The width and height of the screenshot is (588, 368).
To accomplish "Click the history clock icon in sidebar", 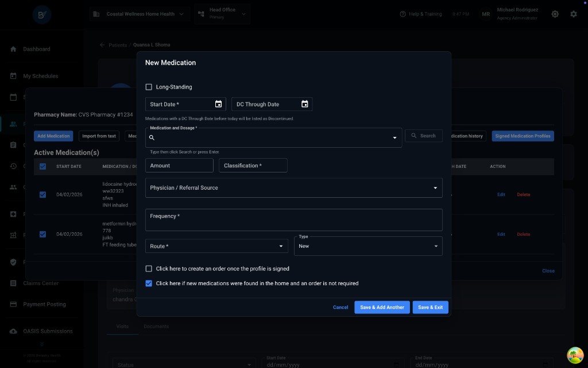I will (13, 166).
